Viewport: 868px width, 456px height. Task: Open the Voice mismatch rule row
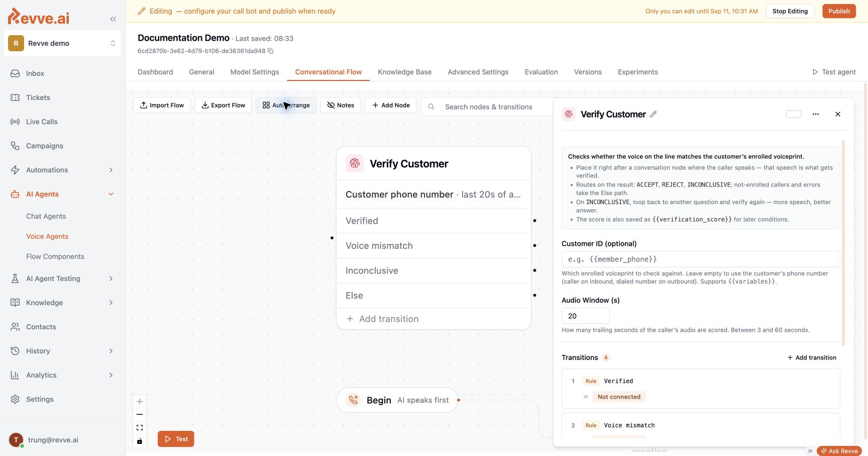pos(701,425)
